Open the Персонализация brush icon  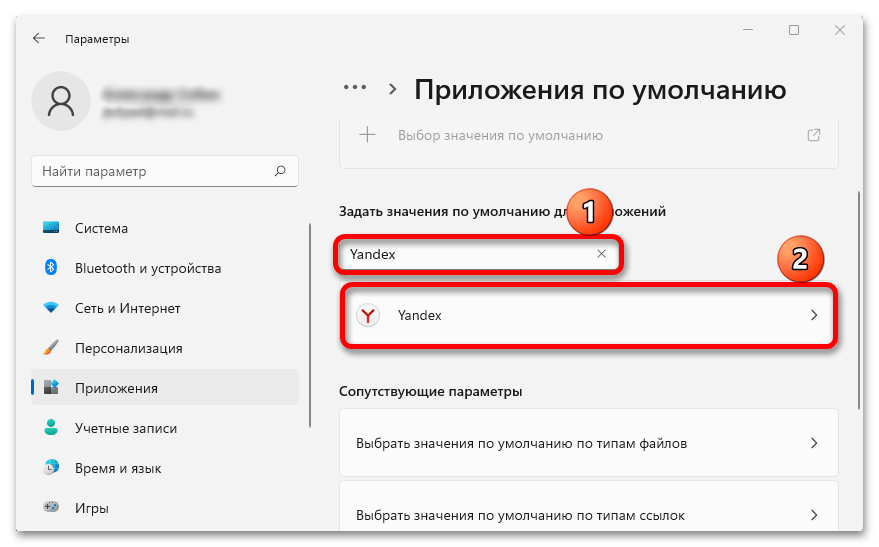(51, 347)
